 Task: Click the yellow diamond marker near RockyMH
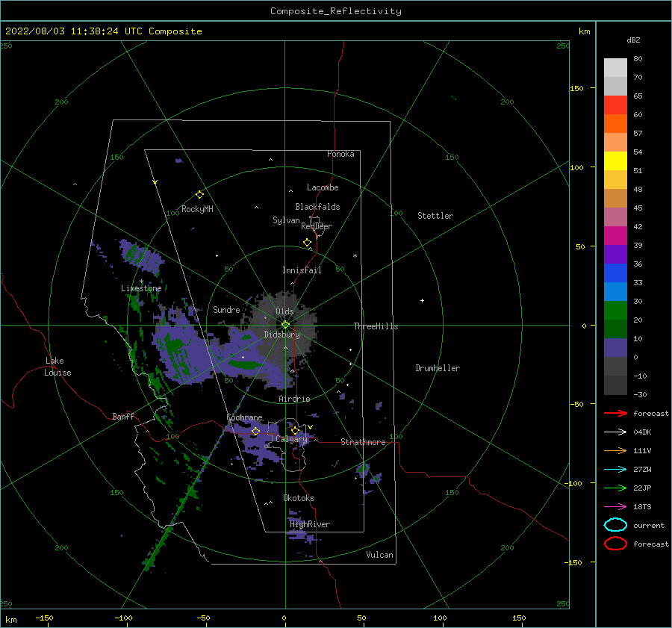point(199,195)
